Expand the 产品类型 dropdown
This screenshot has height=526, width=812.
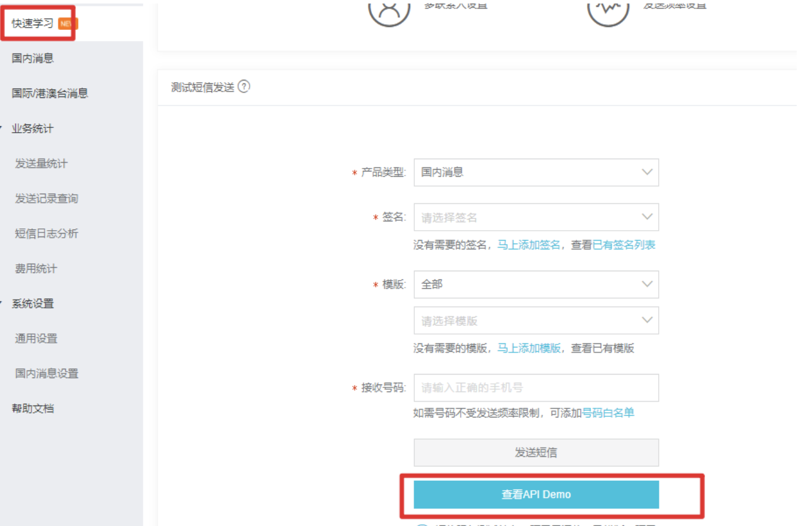tap(536, 173)
